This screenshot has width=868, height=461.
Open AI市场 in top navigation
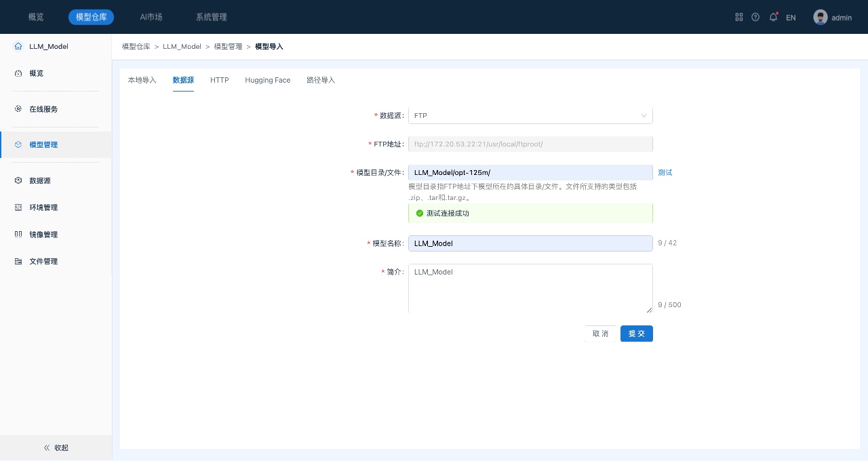click(x=151, y=17)
